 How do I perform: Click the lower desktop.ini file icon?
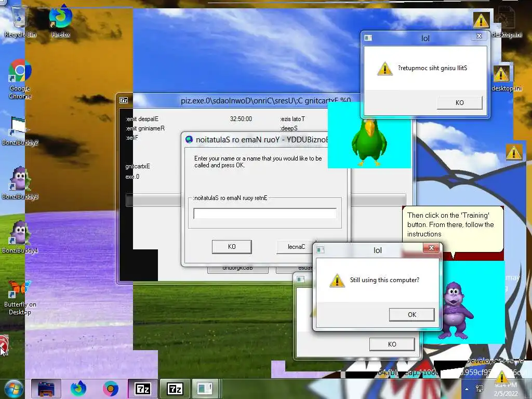click(506, 78)
